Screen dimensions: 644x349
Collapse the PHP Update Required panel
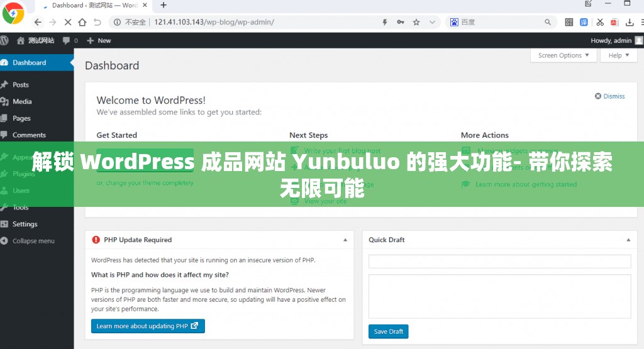point(345,240)
